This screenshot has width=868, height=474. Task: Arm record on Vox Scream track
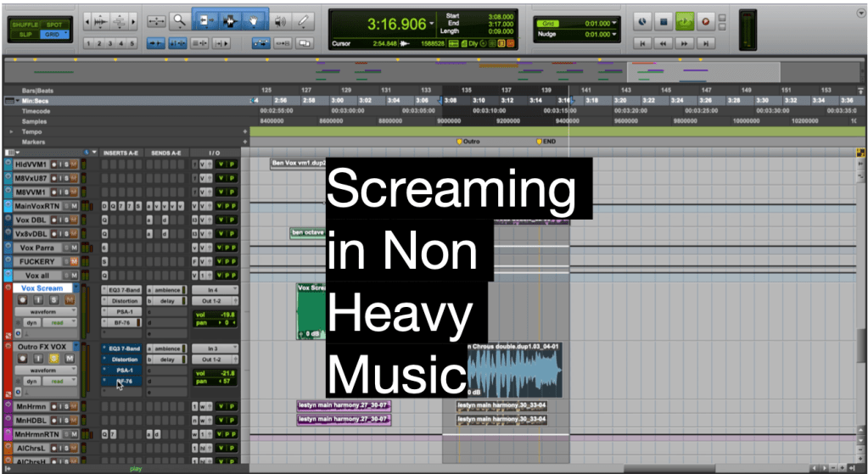(x=22, y=300)
